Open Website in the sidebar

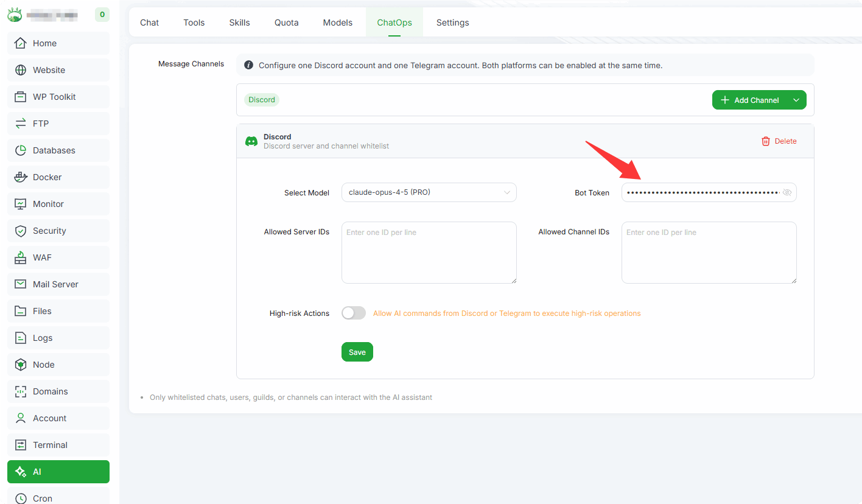[x=58, y=70]
